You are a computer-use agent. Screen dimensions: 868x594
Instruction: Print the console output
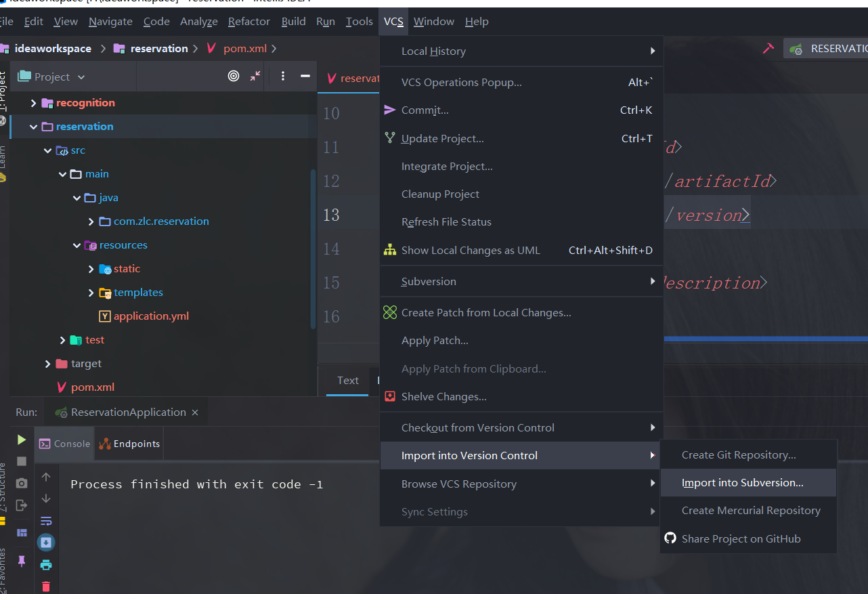(x=46, y=565)
